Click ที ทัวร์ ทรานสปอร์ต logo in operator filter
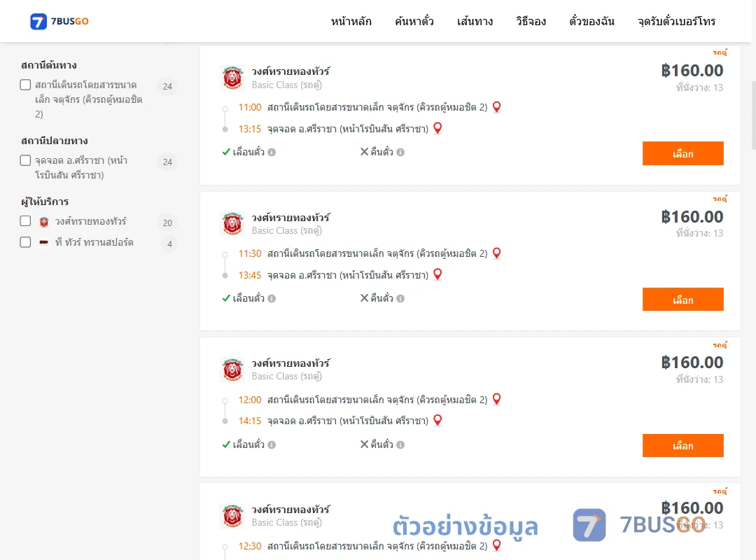Screen dimensions: 756x560 [44, 243]
